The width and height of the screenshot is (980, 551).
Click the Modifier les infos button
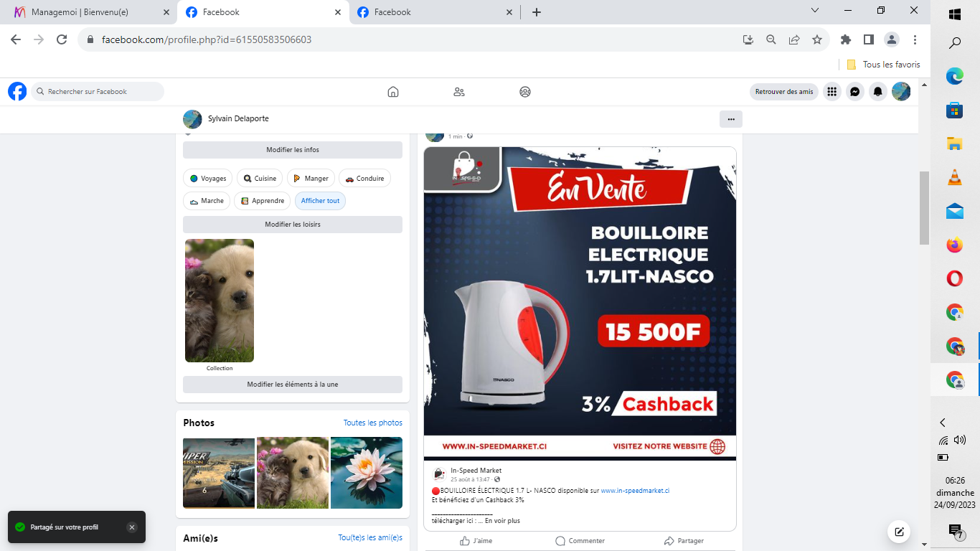[292, 150]
